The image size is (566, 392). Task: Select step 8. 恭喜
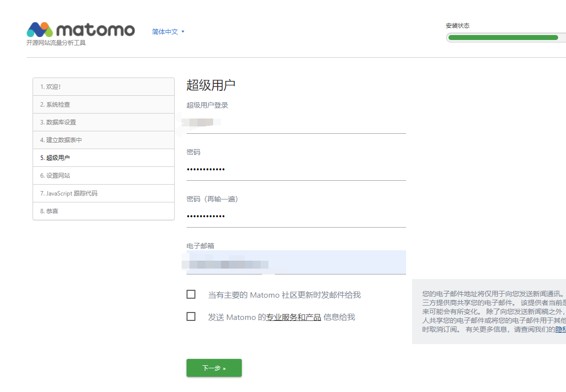[x=104, y=211]
